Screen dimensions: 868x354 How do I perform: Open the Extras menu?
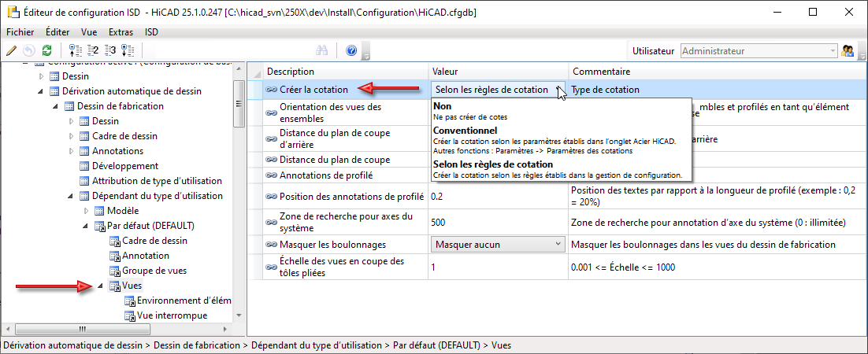point(121,32)
